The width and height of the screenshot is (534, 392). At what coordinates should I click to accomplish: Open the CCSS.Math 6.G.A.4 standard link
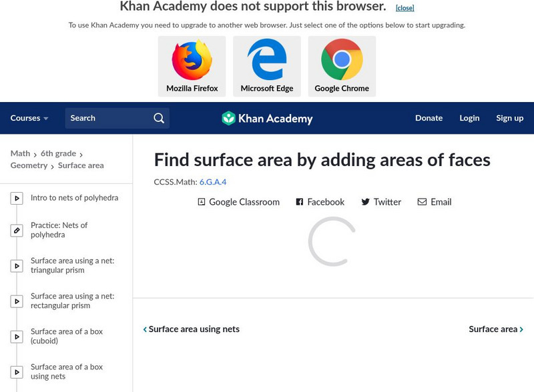pos(213,181)
